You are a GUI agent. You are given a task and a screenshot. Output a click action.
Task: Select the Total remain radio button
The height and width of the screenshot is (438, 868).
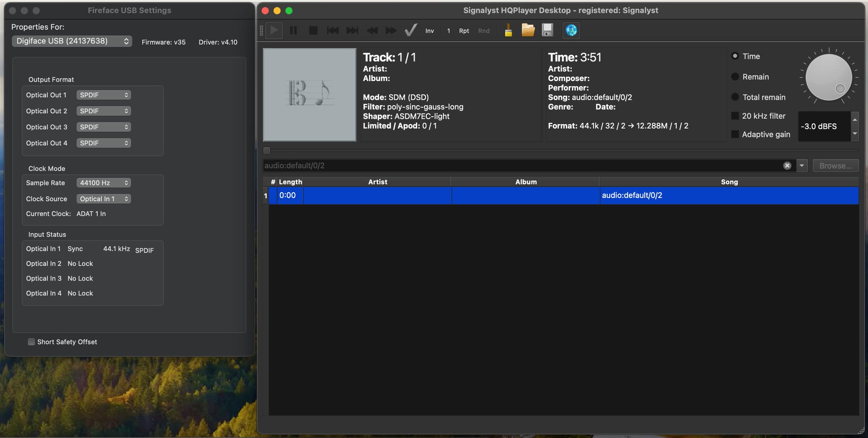click(x=735, y=97)
